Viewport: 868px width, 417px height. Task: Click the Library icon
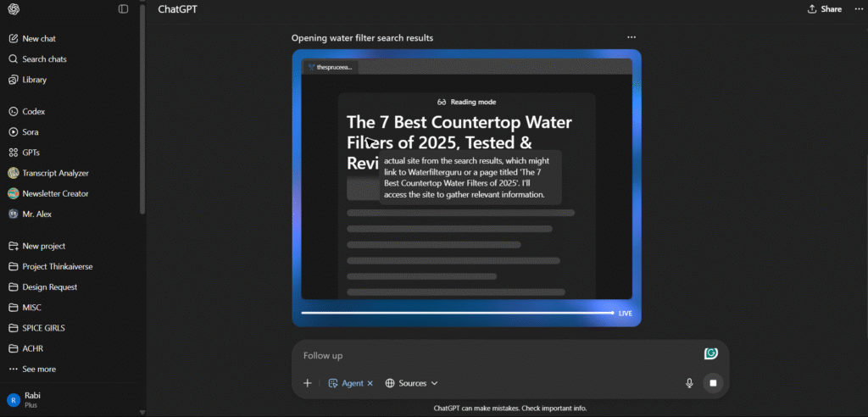pos(14,80)
